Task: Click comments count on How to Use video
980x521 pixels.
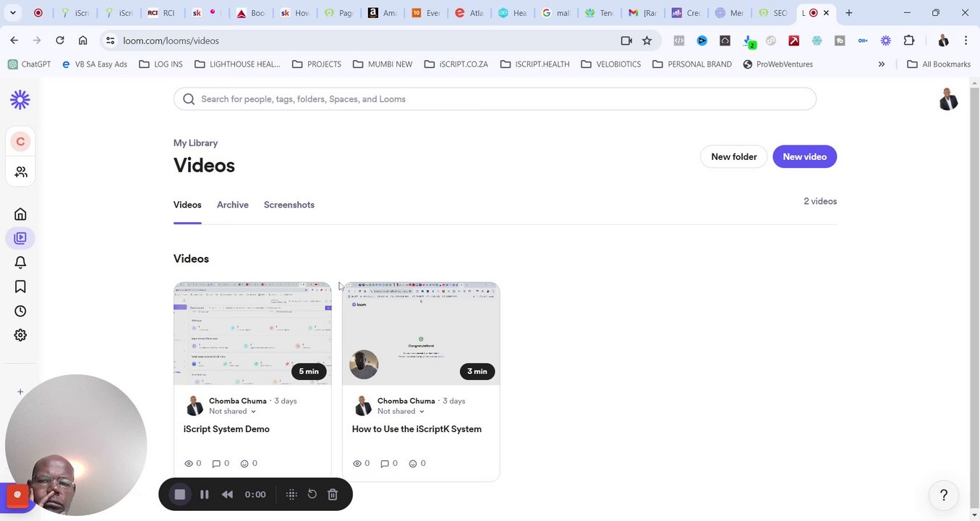Action: (x=389, y=463)
